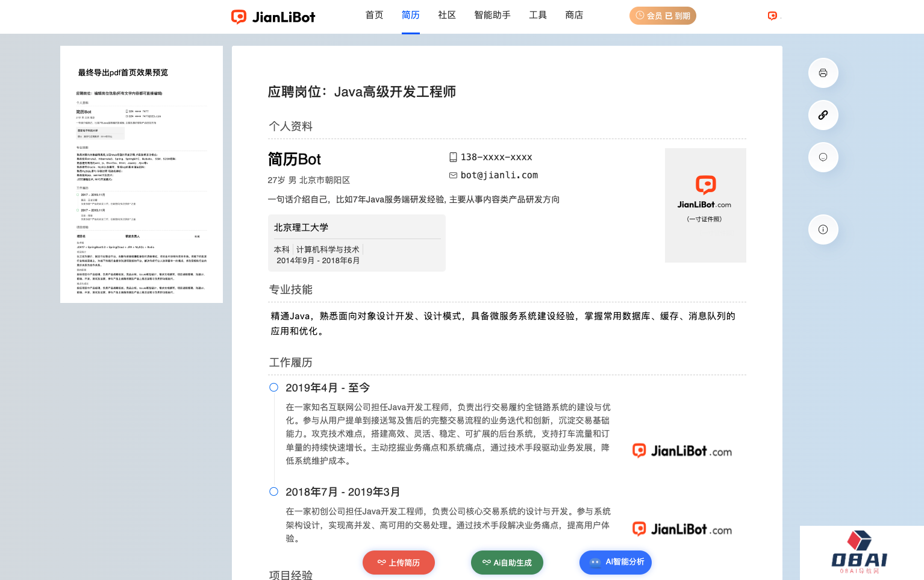The image size is (924, 580).
Task: Click the ID photo placeholder image
Action: pos(705,205)
